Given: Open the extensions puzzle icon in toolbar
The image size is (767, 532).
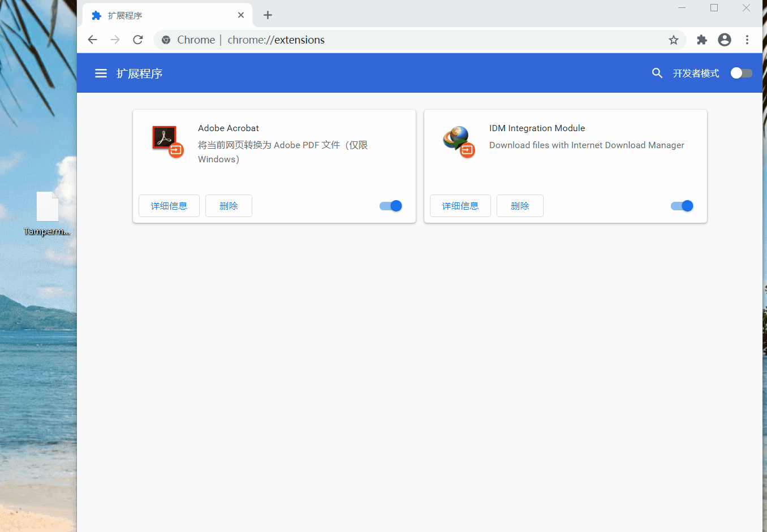Looking at the screenshot, I should click(702, 40).
